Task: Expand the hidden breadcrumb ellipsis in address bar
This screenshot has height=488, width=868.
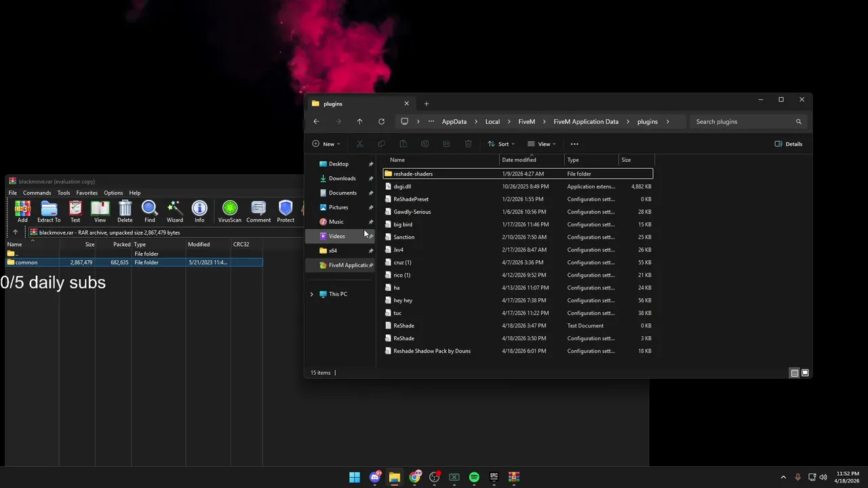Action: tap(431, 121)
